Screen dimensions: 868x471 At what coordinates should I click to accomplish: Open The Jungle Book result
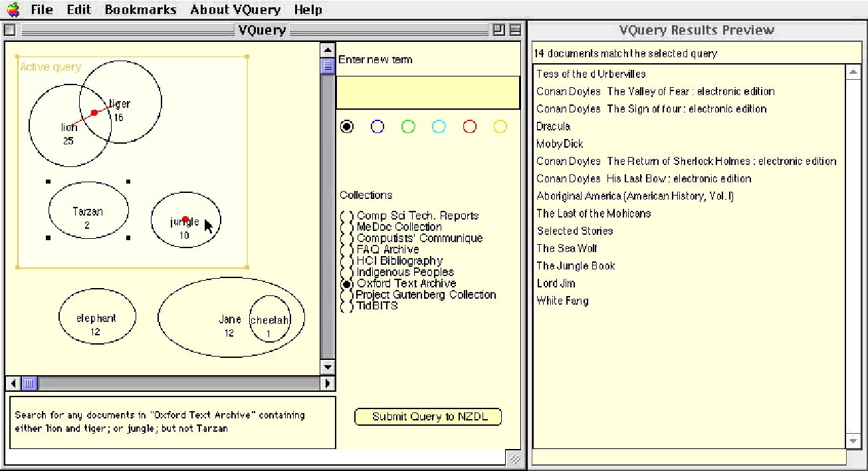(576, 265)
